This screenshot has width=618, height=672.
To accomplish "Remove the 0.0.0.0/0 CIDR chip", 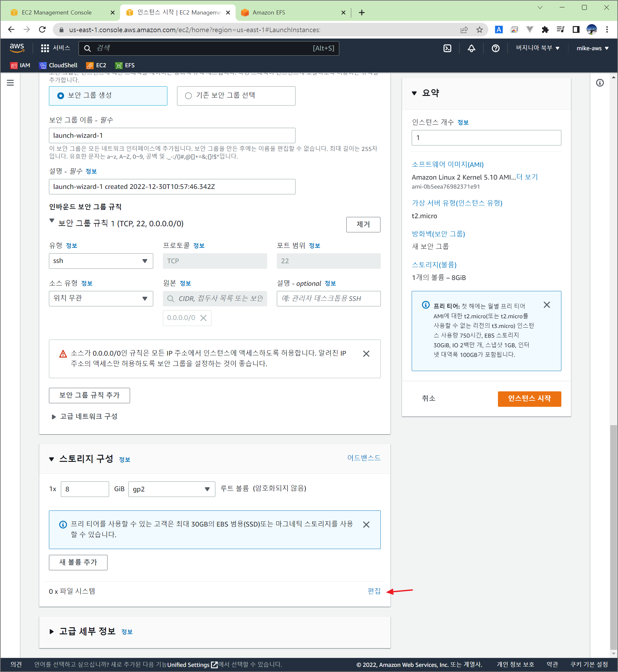I will pyautogui.click(x=203, y=318).
